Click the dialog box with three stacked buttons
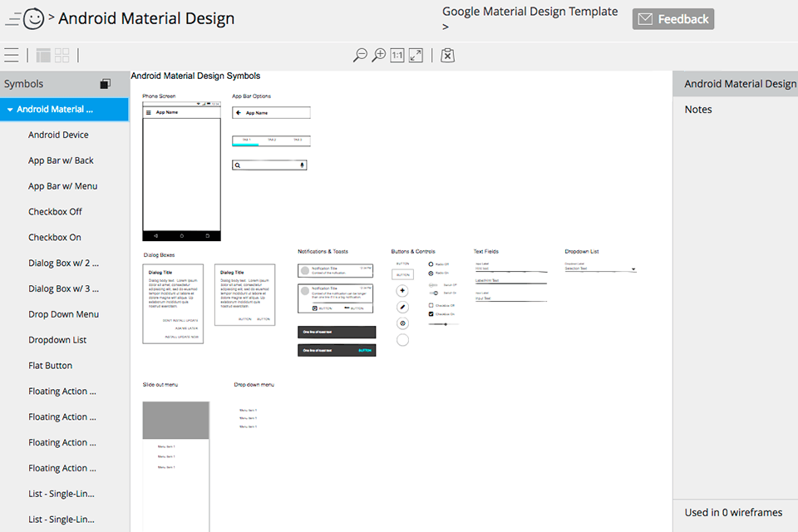This screenshot has width=798, height=532. [173, 303]
